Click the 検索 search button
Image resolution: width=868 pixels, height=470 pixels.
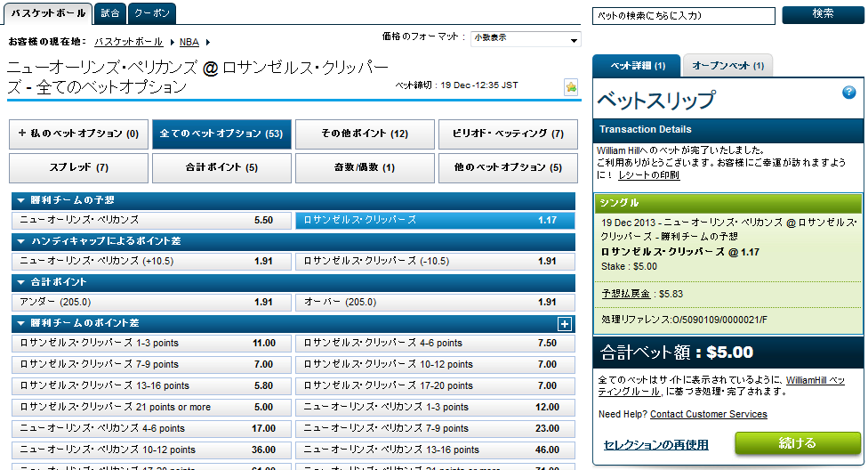click(823, 15)
